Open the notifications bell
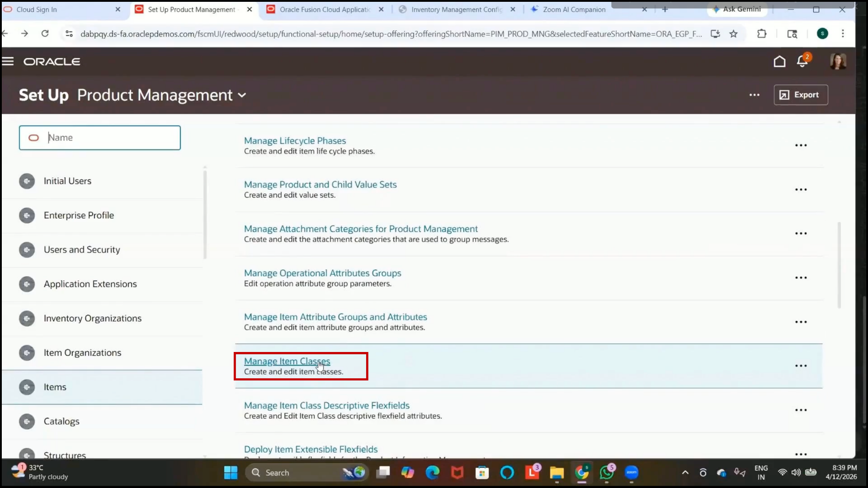This screenshot has height=488, width=868. pyautogui.click(x=802, y=61)
